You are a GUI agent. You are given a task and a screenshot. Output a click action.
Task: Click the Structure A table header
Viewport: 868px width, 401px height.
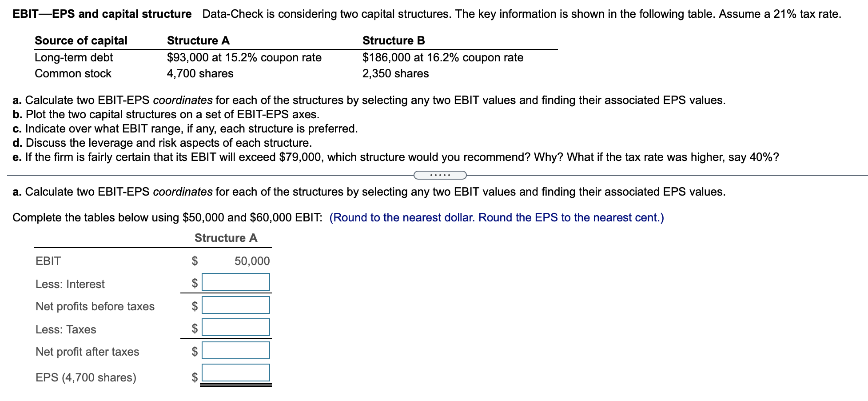pos(225,238)
